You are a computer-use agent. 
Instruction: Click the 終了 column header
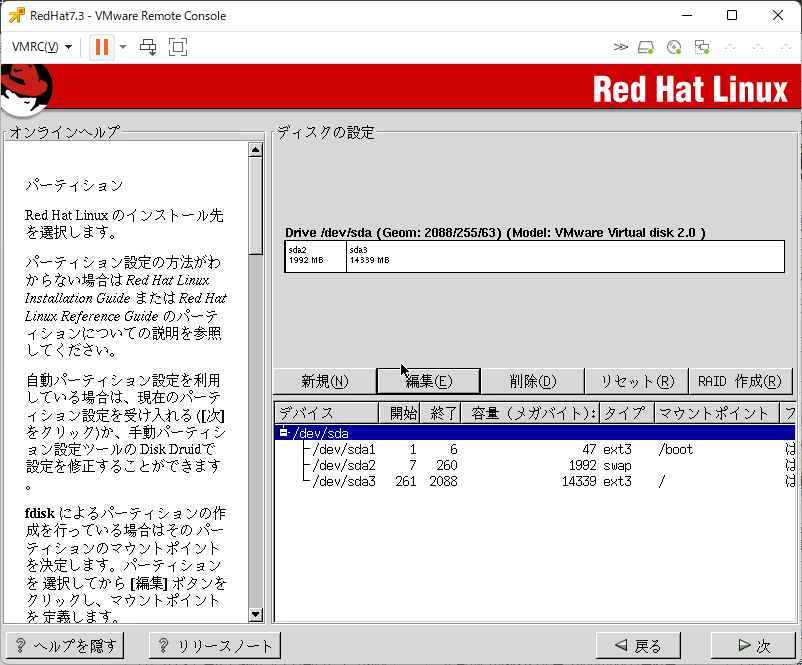coord(440,413)
